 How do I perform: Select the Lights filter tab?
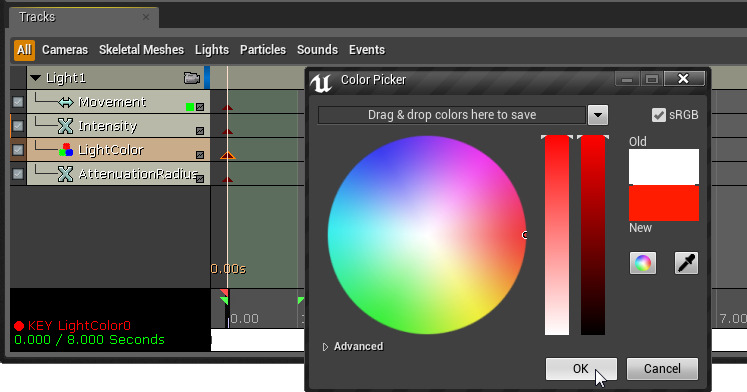pyautogui.click(x=212, y=50)
